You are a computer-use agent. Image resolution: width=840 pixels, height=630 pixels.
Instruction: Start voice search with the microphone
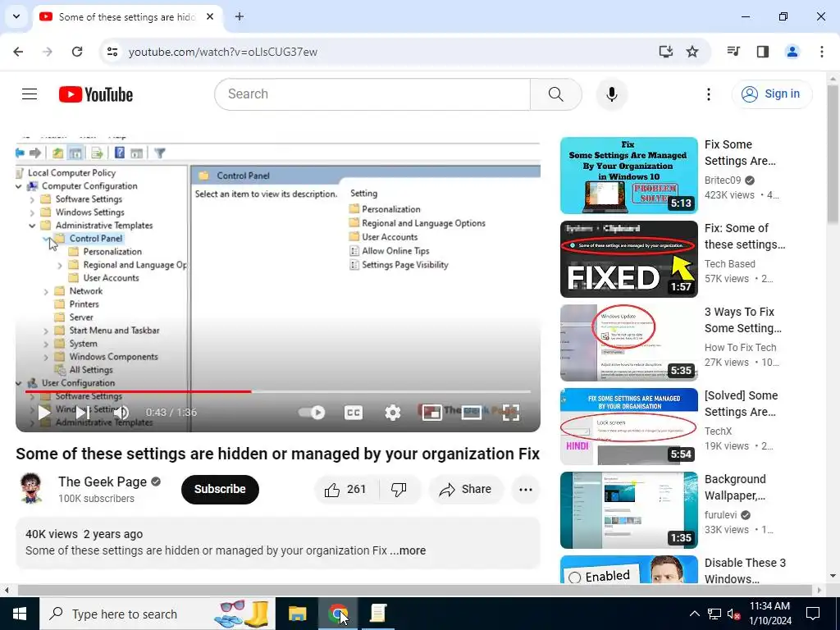pos(611,94)
